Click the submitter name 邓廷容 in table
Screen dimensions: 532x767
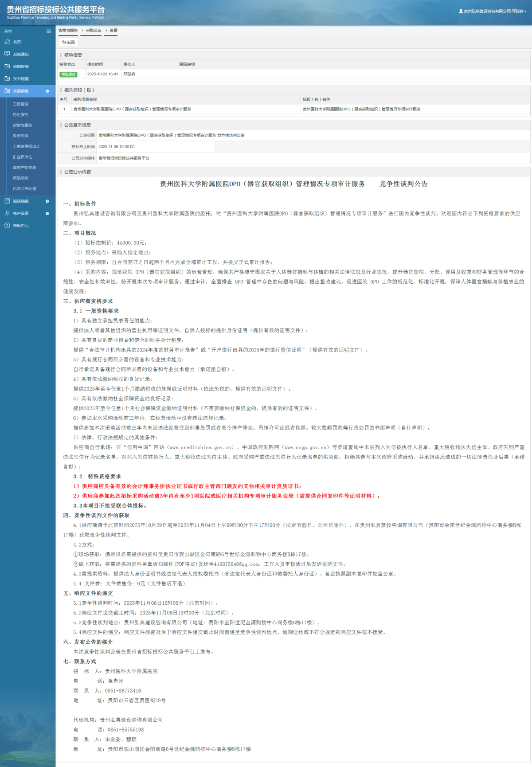129,74
